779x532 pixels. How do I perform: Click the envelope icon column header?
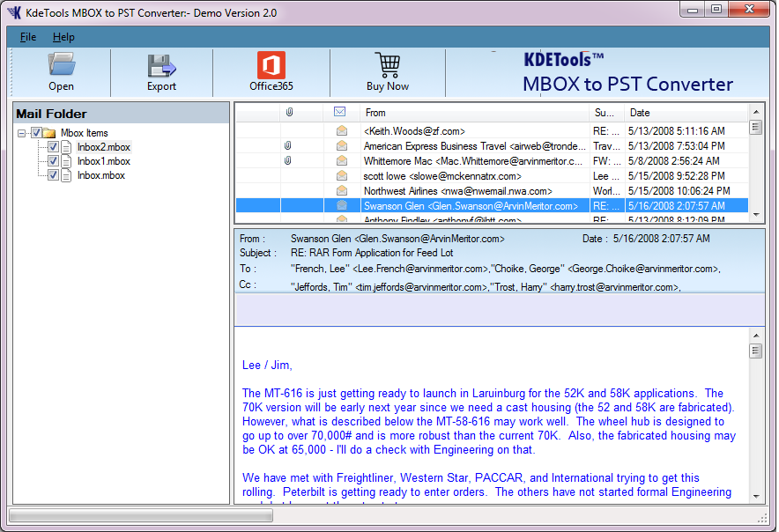point(340,113)
